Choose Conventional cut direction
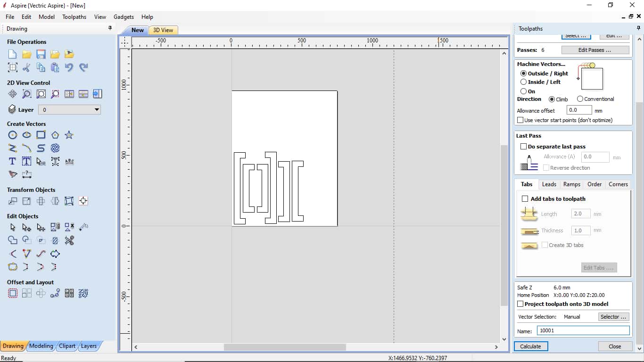Image resolution: width=644 pixels, height=362 pixels. tap(580, 99)
